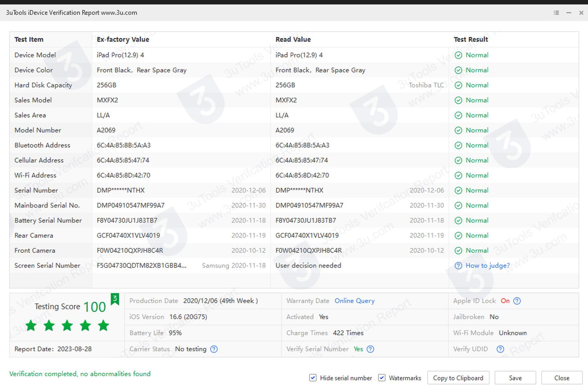Click the help icon next to Verify UDID
This screenshot has height=392, width=588.
[x=500, y=349]
